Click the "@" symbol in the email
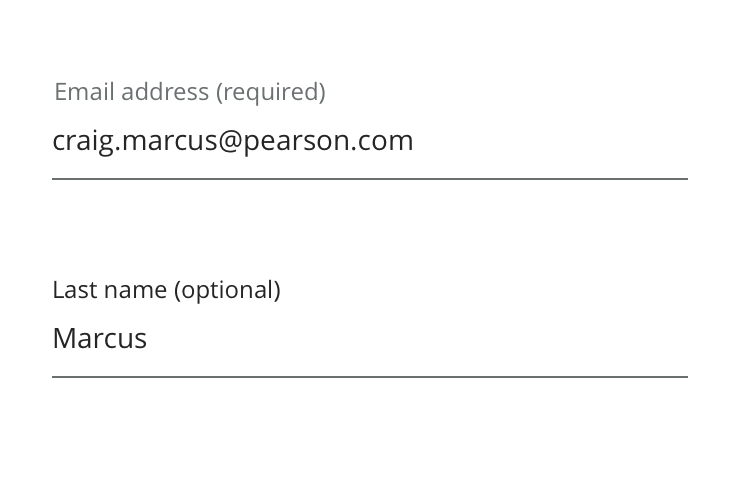Screen dimensions: 740x490 coord(229,141)
